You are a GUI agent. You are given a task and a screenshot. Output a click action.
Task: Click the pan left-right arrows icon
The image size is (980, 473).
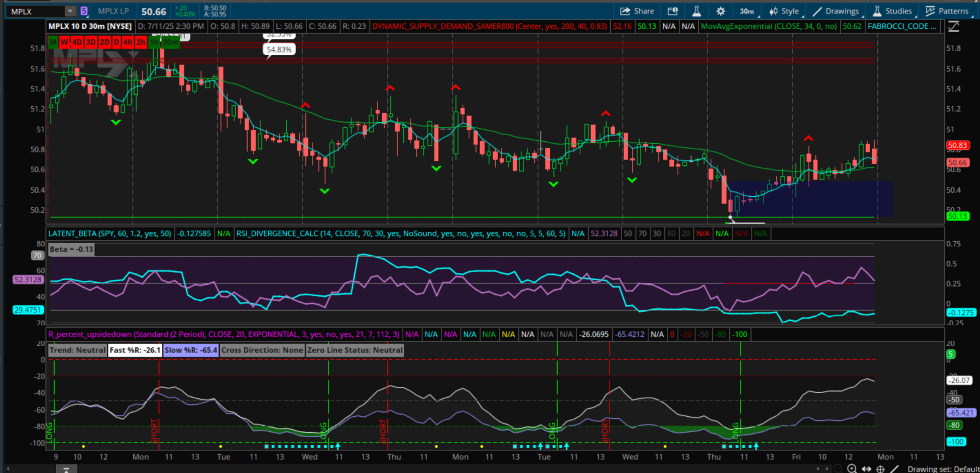(867, 468)
